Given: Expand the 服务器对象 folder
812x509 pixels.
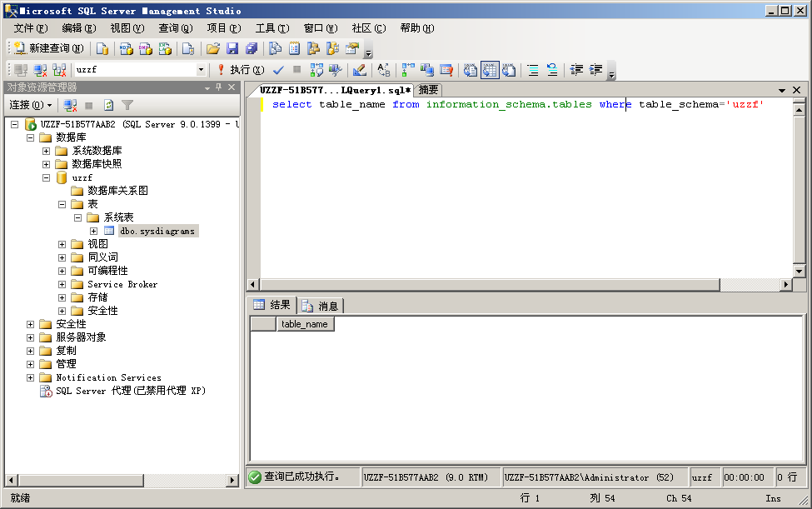Looking at the screenshot, I should point(31,338).
